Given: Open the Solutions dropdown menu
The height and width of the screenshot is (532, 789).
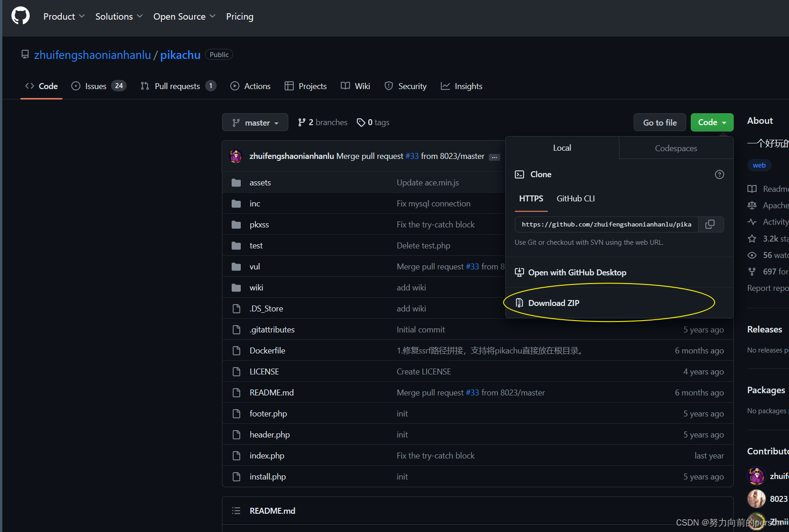Looking at the screenshot, I should [x=119, y=16].
